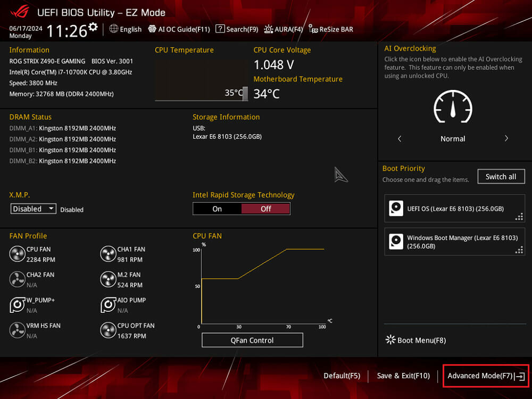Select UEFI OS Lexar boot entry

click(454, 209)
